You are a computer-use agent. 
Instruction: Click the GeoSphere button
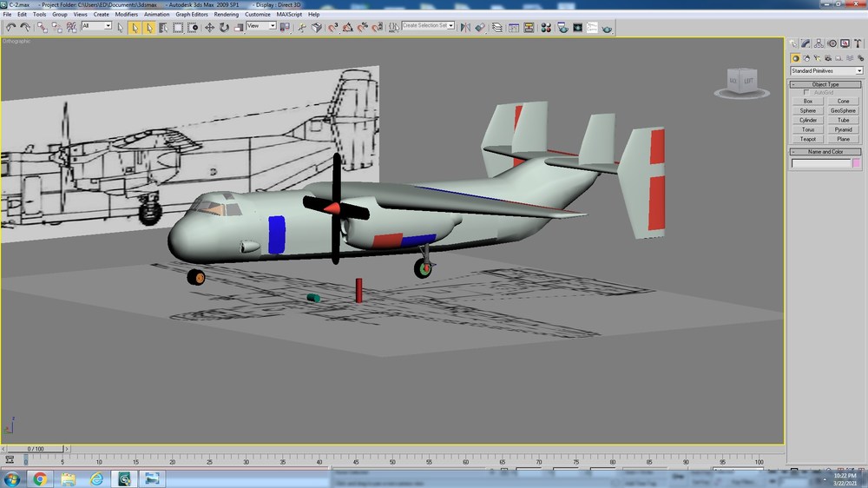point(843,111)
